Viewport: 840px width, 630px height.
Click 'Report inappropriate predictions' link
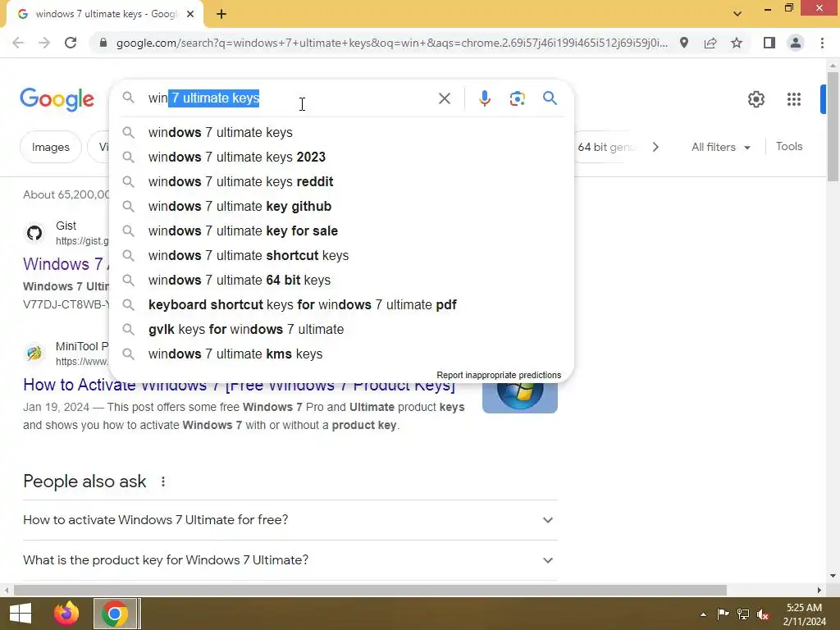pyautogui.click(x=499, y=375)
